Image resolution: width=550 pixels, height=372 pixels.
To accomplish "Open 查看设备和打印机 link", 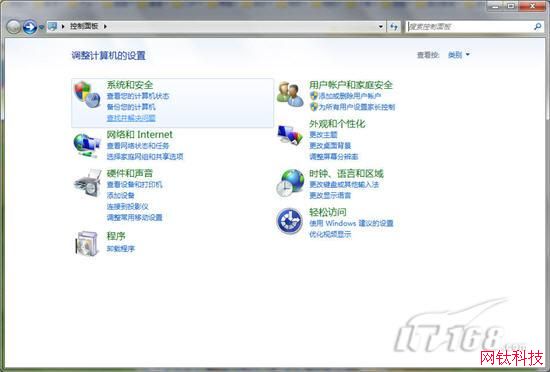I will (x=134, y=184).
